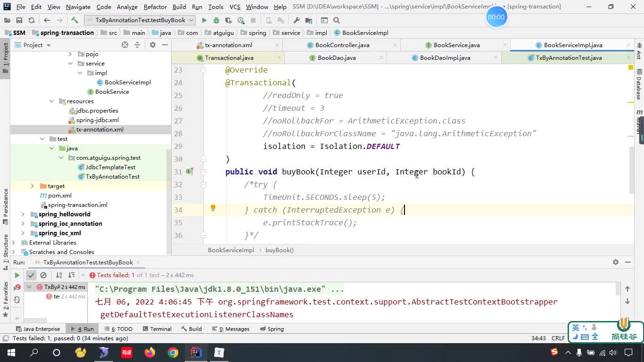Image resolution: width=644 pixels, height=362 pixels.
Task: Click the editor vertical scrollbar
Action: (631, 170)
